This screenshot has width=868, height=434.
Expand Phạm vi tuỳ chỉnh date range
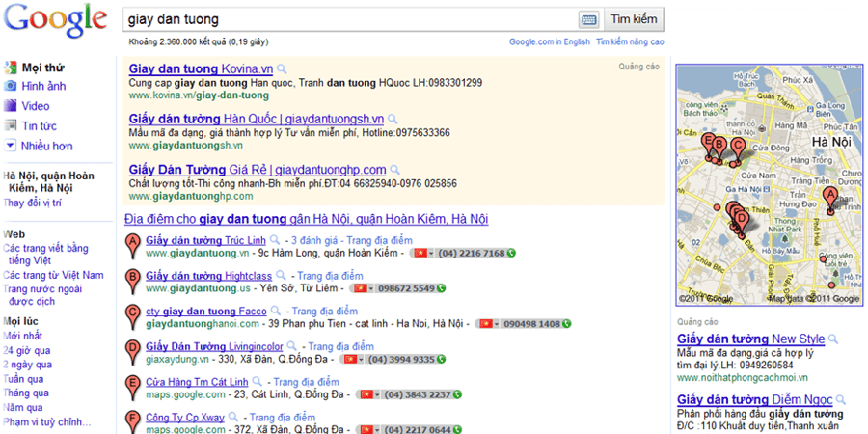(x=46, y=421)
